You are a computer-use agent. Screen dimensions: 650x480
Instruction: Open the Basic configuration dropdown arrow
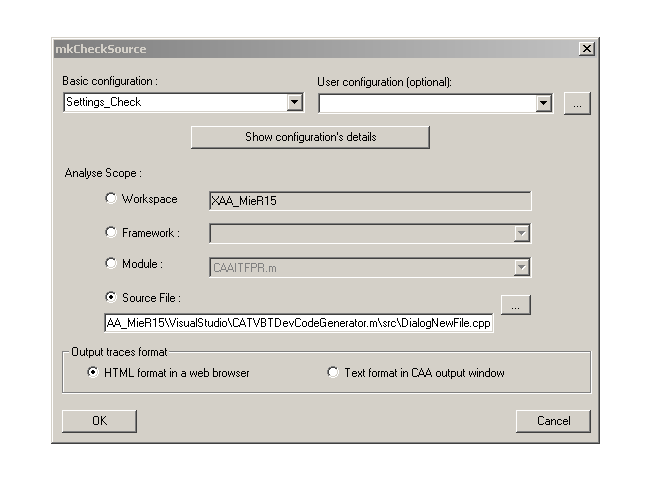tap(294, 102)
